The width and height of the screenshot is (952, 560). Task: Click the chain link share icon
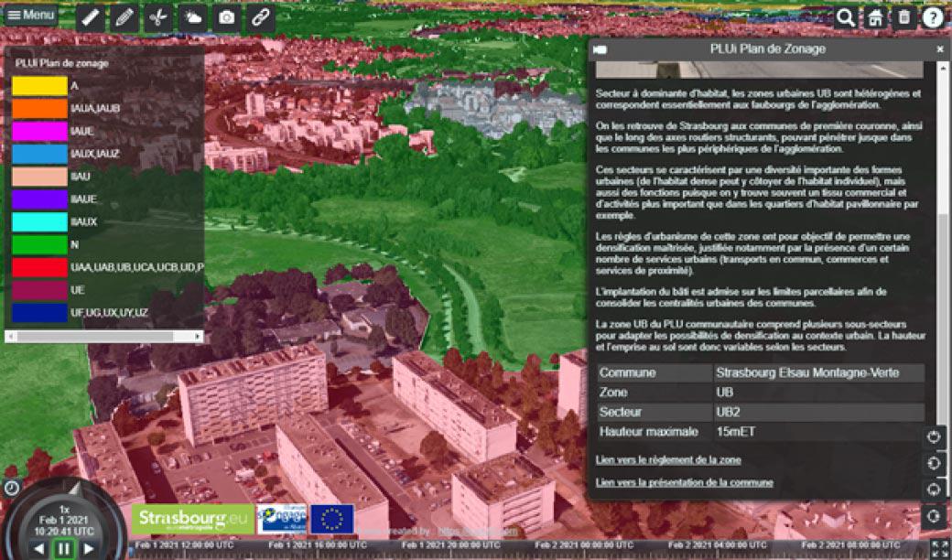point(261,18)
